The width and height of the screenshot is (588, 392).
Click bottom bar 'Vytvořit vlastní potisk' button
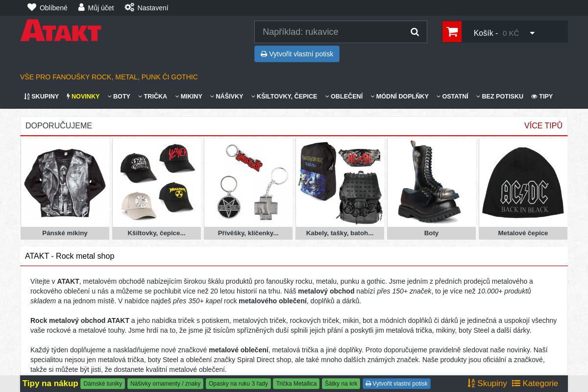click(x=396, y=384)
